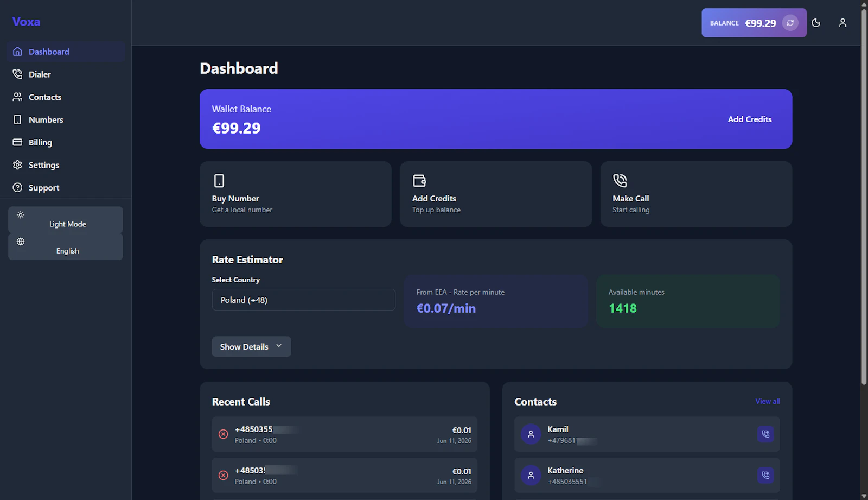868x500 pixels.
Task: Open the +48503 recent call entry
Action: tap(344, 476)
